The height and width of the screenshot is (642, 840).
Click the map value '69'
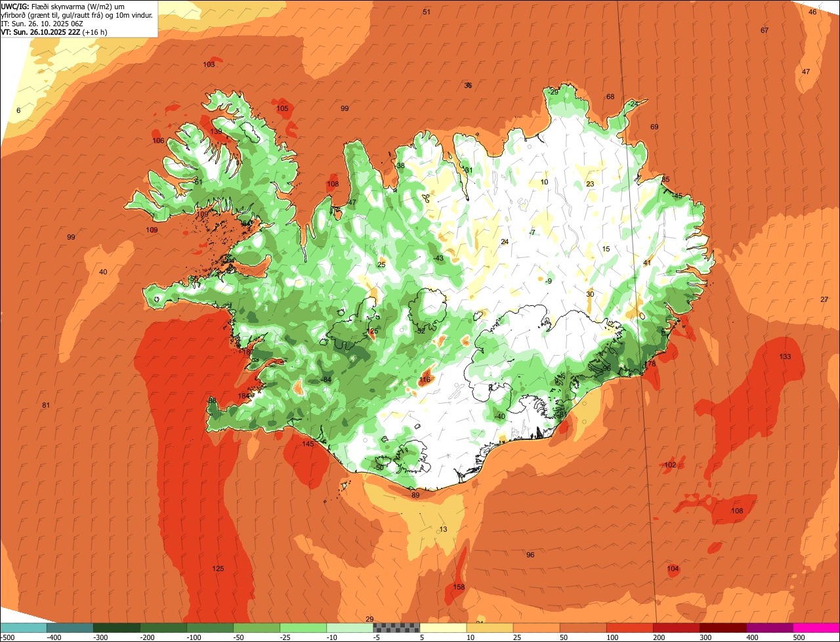click(654, 127)
